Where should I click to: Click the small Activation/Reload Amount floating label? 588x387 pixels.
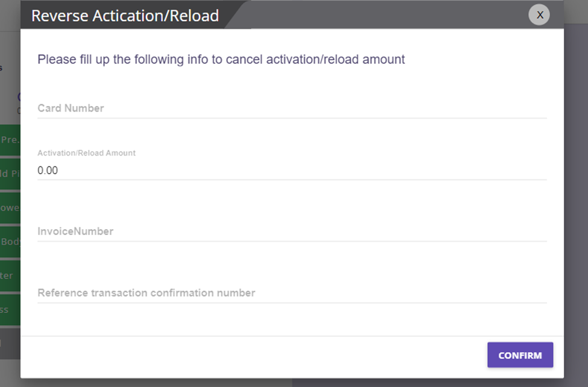[86, 153]
